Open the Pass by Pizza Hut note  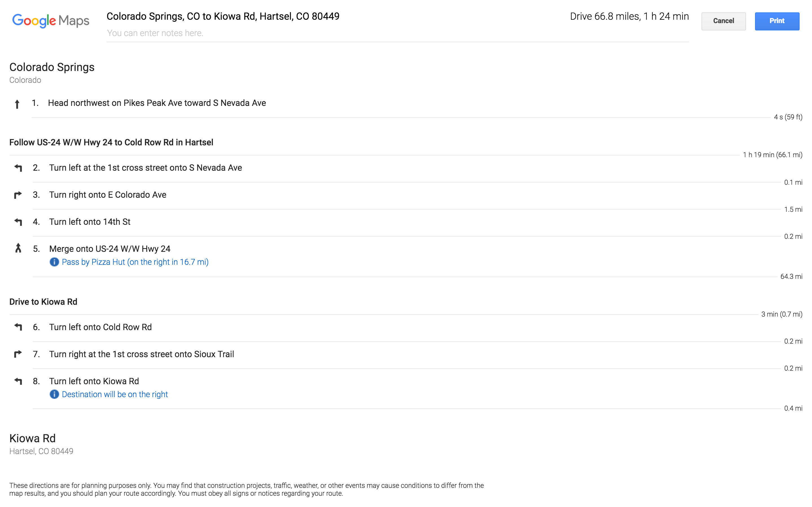point(135,262)
